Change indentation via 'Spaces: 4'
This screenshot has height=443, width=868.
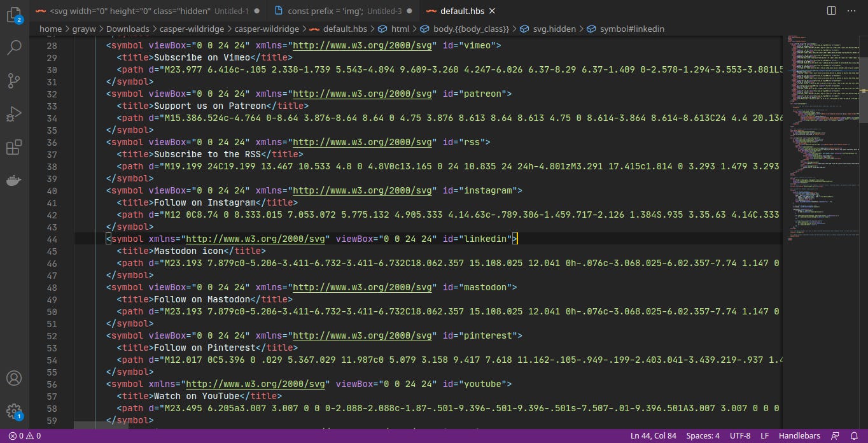[x=703, y=436]
